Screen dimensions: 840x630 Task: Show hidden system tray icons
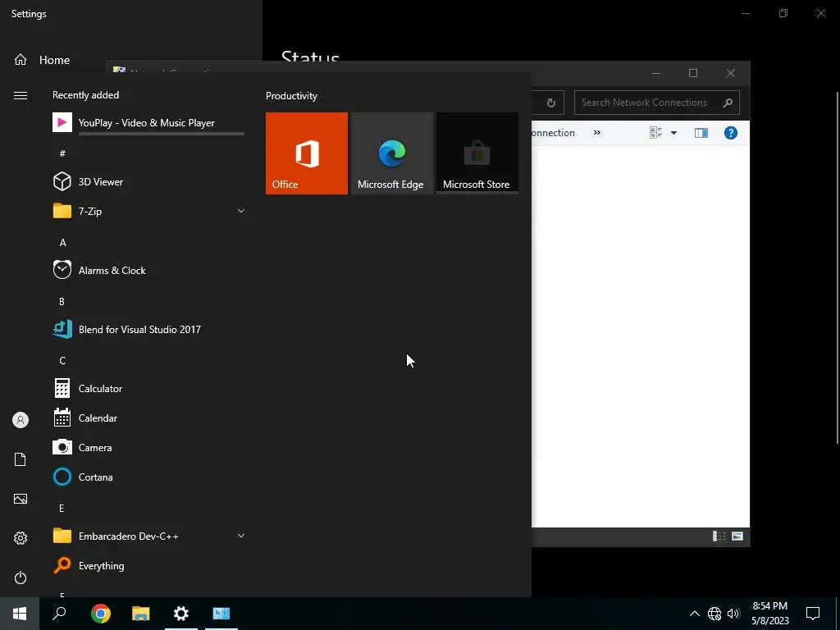(x=694, y=614)
